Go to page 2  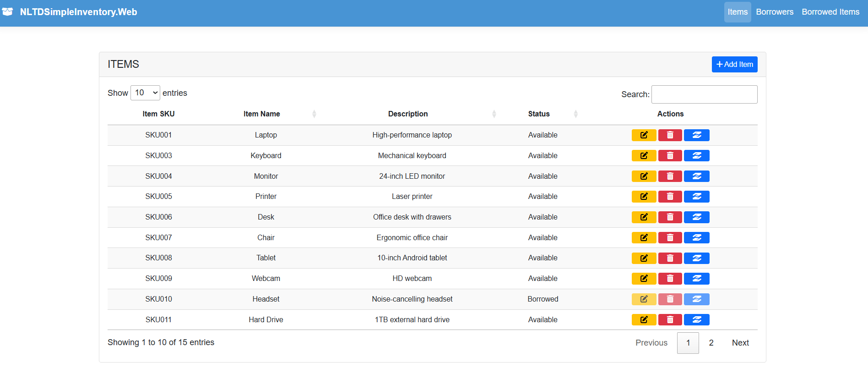pyautogui.click(x=711, y=343)
